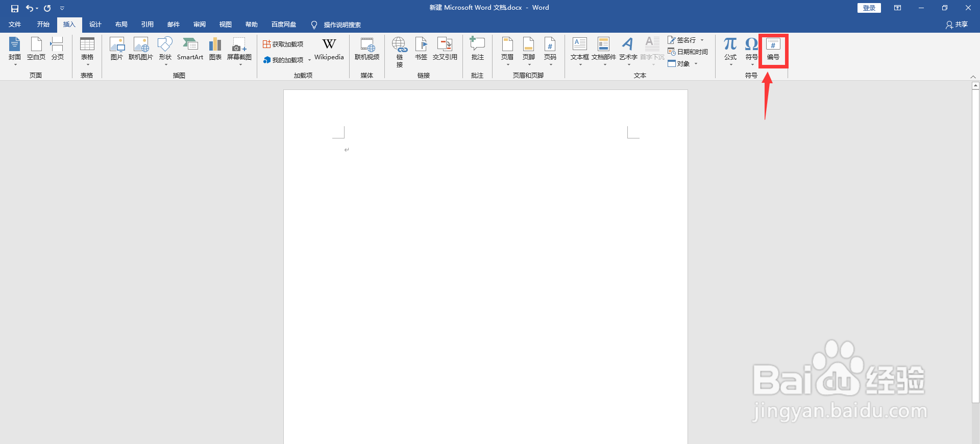This screenshot has height=444, width=980.
Task: Click inside the blank document page
Action: pyautogui.click(x=485, y=266)
